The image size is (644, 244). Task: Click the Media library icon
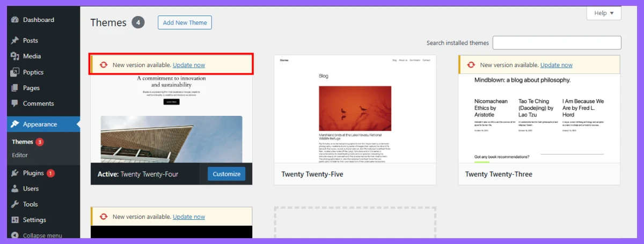pyautogui.click(x=15, y=56)
